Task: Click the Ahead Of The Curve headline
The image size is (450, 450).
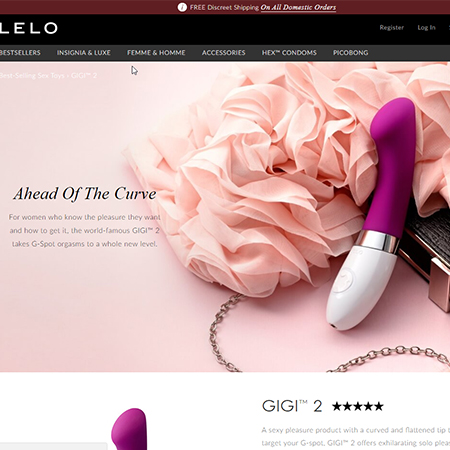Action: coord(85,194)
